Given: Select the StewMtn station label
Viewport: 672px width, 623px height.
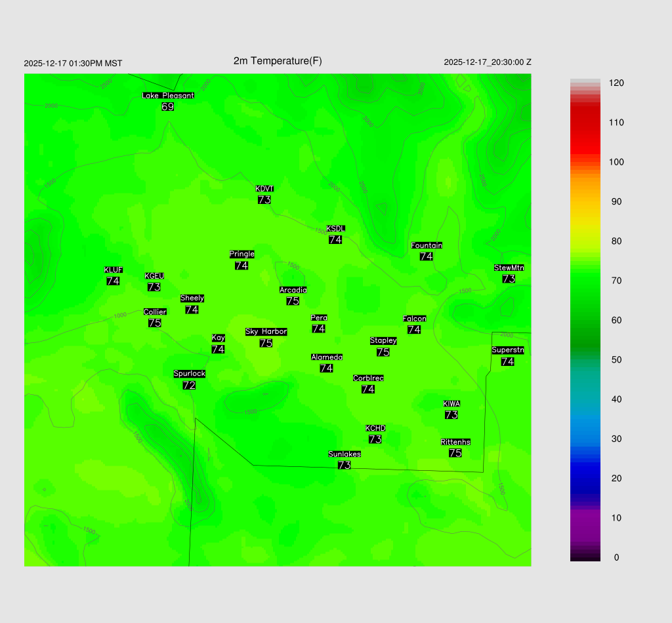Looking at the screenshot, I should point(509,268).
